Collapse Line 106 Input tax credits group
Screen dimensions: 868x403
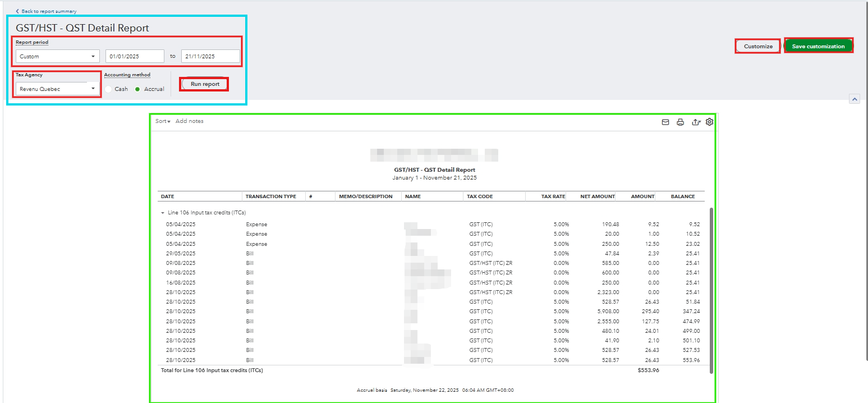pos(163,213)
